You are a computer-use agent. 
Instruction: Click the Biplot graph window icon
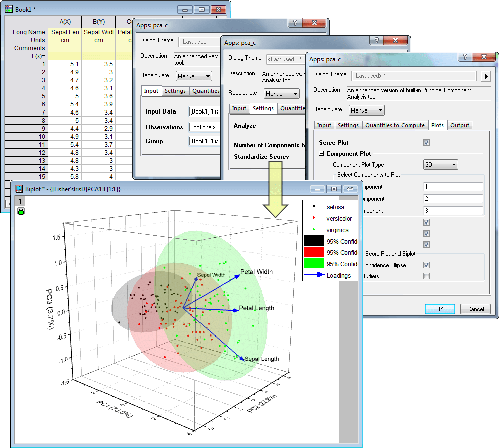coord(19,189)
